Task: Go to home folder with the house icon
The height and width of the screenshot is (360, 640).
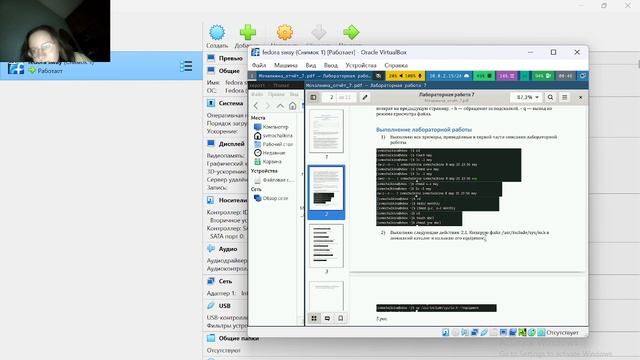Action: tap(292, 106)
